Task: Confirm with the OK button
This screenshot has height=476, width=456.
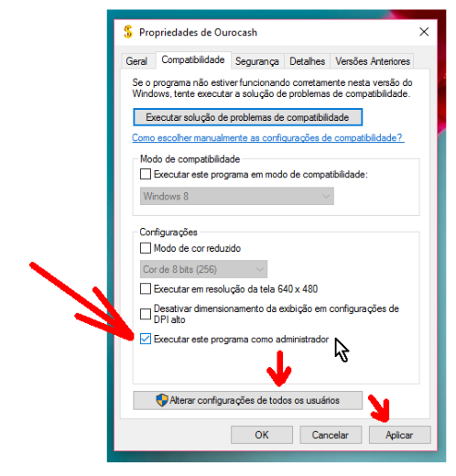Action: tap(262, 435)
